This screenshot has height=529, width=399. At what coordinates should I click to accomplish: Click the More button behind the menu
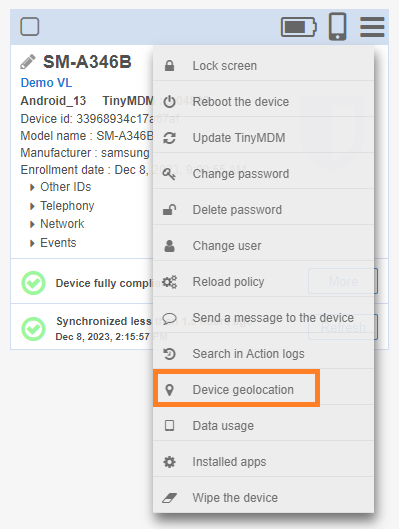(x=343, y=281)
